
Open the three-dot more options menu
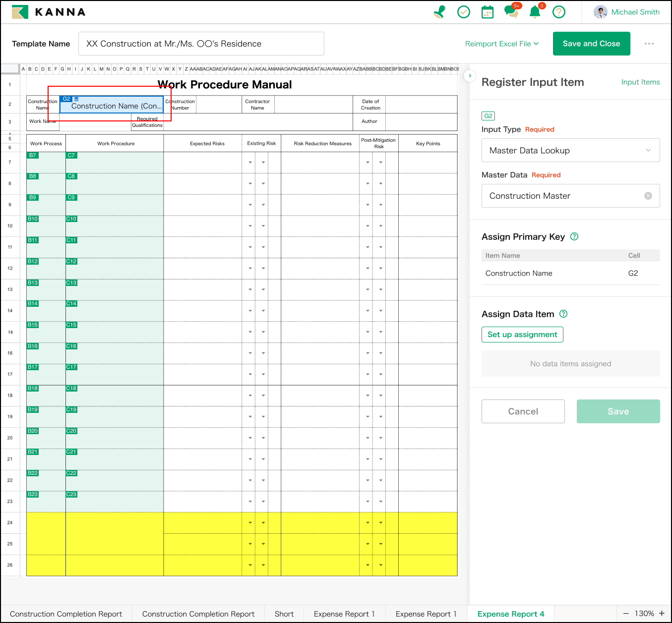coord(649,44)
